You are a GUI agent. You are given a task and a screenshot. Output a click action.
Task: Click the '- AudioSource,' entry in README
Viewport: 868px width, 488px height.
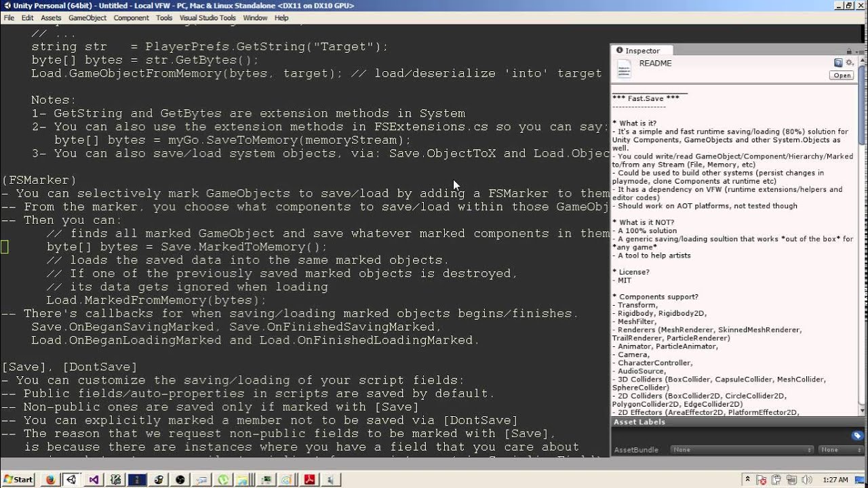point(639,371)
